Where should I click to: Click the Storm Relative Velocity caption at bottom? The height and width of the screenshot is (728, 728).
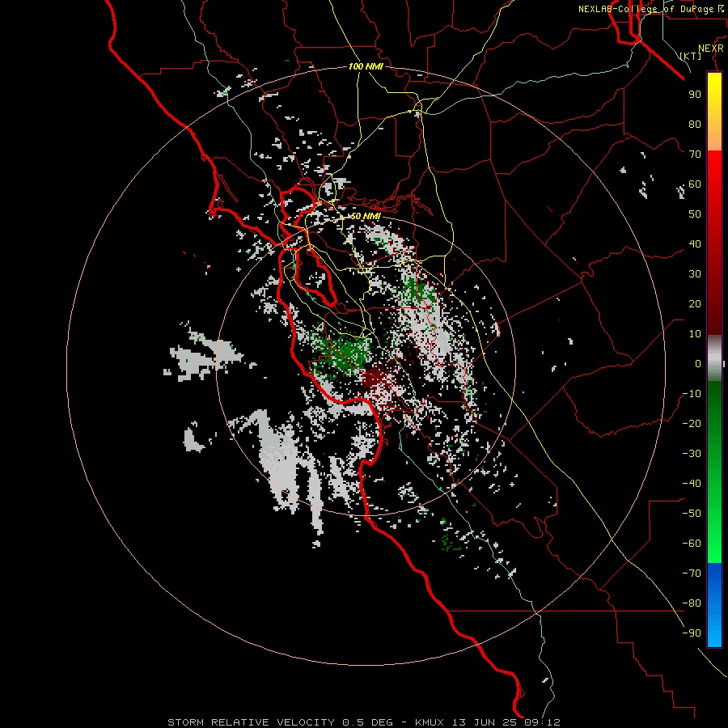click(x=364, y=722)
